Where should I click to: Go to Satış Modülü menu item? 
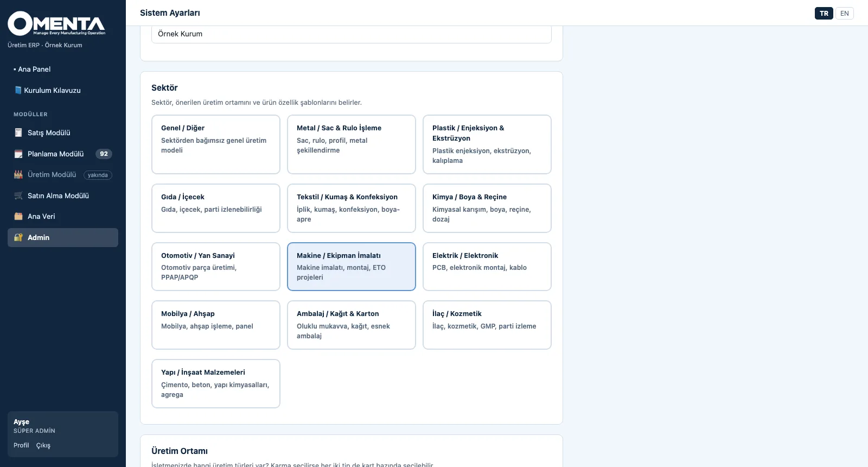click(63, 132)
